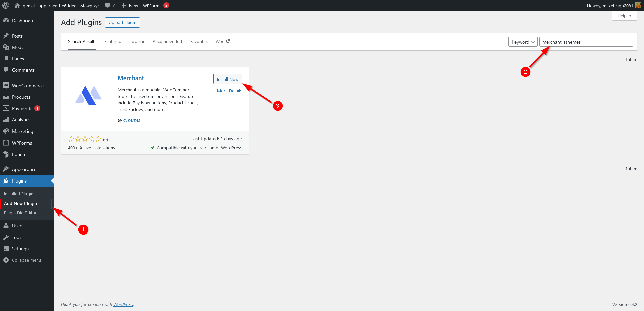Click the Tools wrench icon

tap(6, 237)
